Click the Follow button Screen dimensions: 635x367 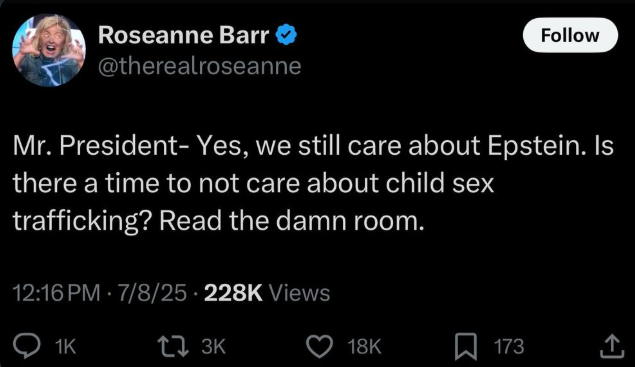[x=570, y=35]
